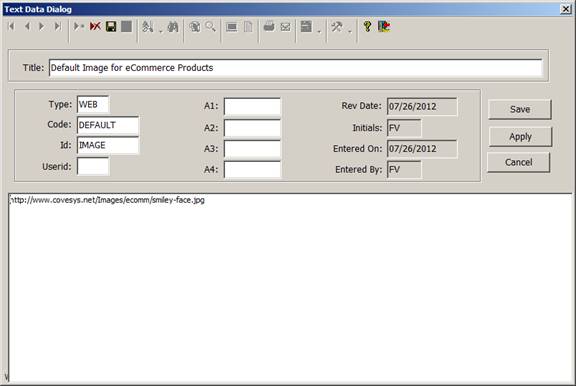Click the document page toolbar icon
The image size is (576, 386).
248,26
